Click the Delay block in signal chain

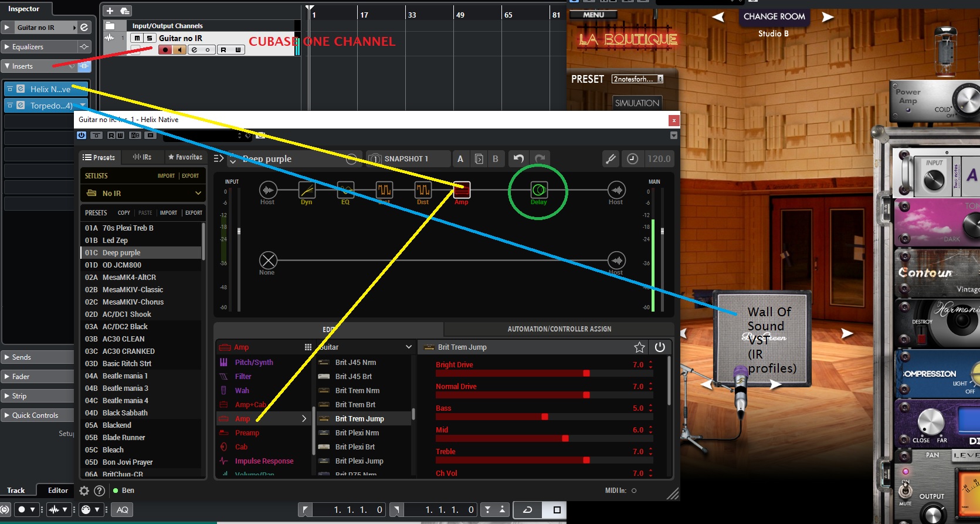(x=538, y=190)
